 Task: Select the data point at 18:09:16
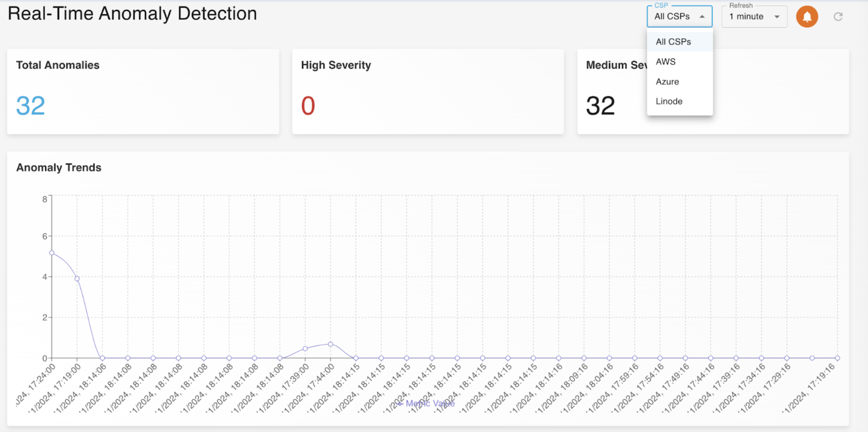(x=584, y=358)
